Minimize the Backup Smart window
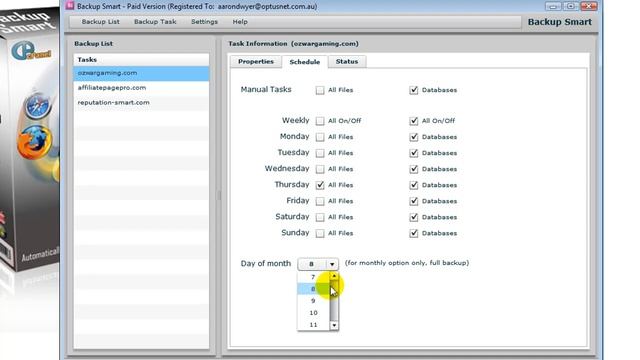The image size is (640, 360). pyautogui.click(x=553, y=6)
